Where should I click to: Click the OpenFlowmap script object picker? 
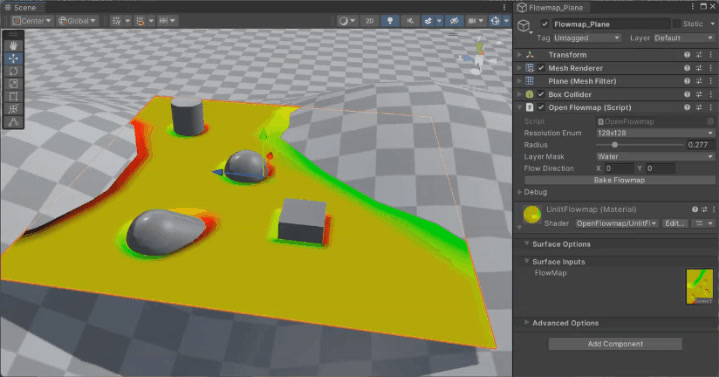[710, 122]
